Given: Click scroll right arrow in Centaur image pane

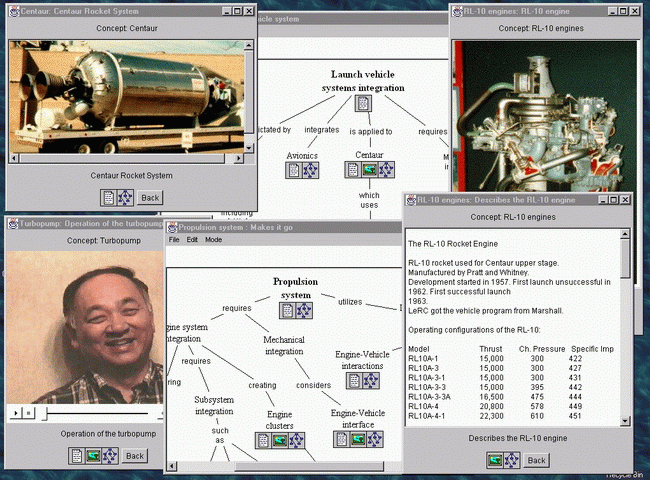Looking at the screenshot, I should click(238, 158).
